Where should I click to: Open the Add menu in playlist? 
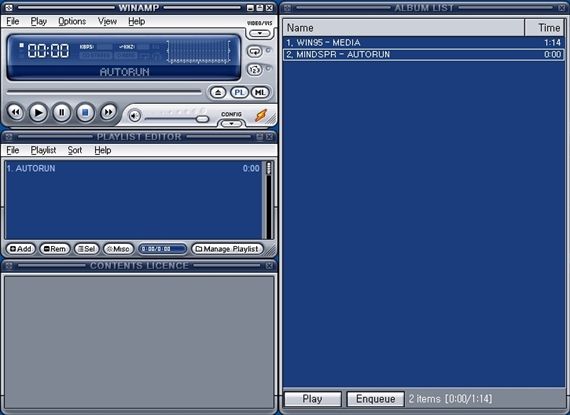pyautogui.click(x=21, y=249)
